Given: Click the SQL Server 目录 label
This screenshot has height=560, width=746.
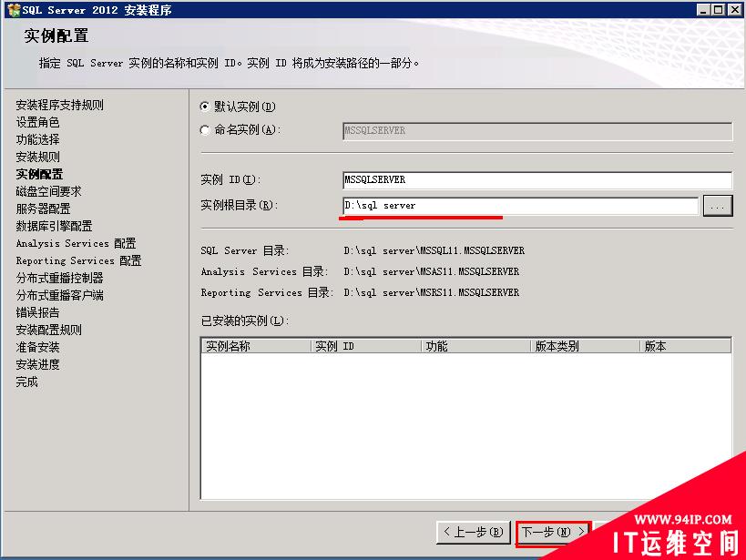Looking at the screenshot, I should tap(244, 250).
